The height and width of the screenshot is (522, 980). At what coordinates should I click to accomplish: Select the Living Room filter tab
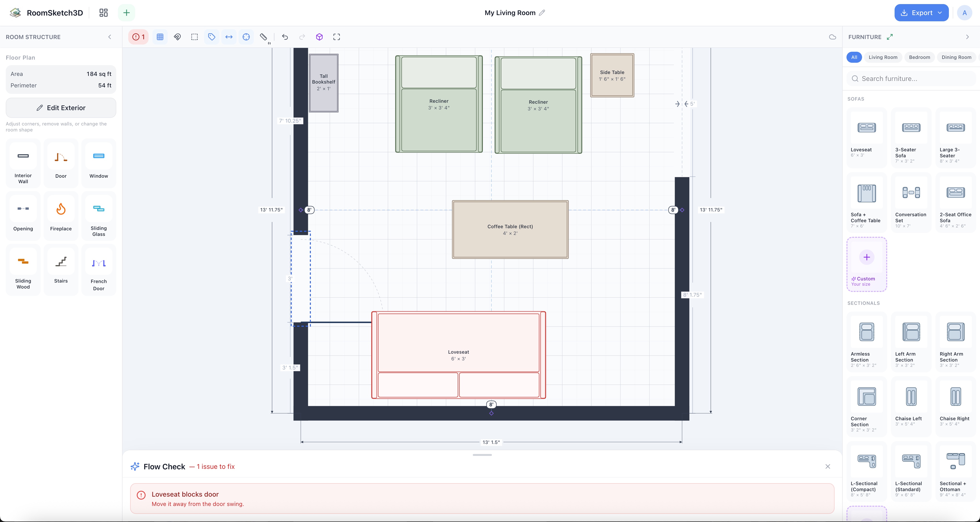(x=883, y=57)
